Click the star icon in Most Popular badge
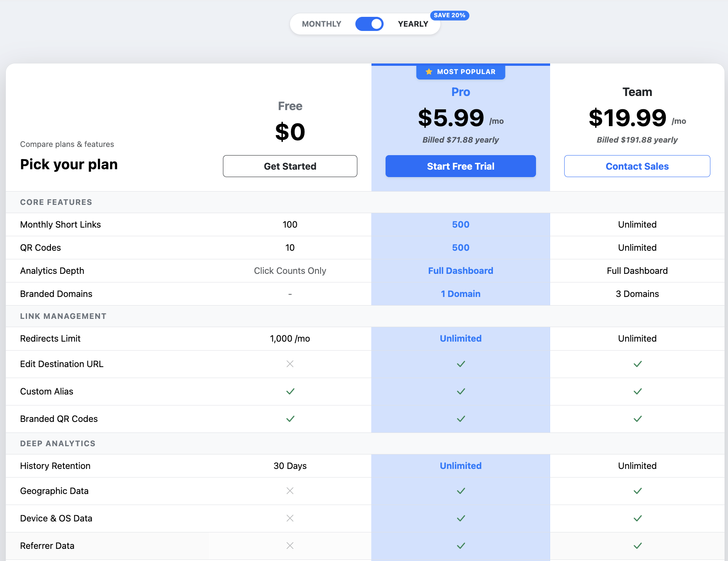 tap(429, 72)
